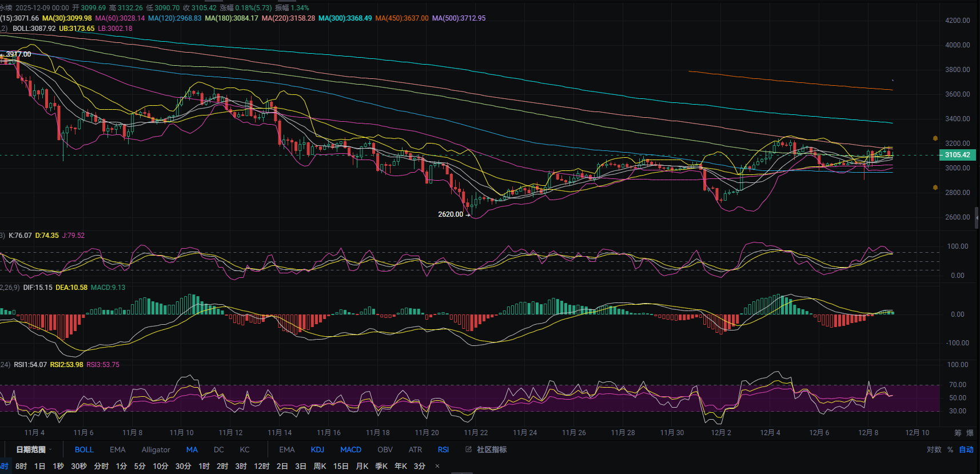Disable the MACD sub-indicator
Viewport: 980px width, 474px height.
point(350,449)
